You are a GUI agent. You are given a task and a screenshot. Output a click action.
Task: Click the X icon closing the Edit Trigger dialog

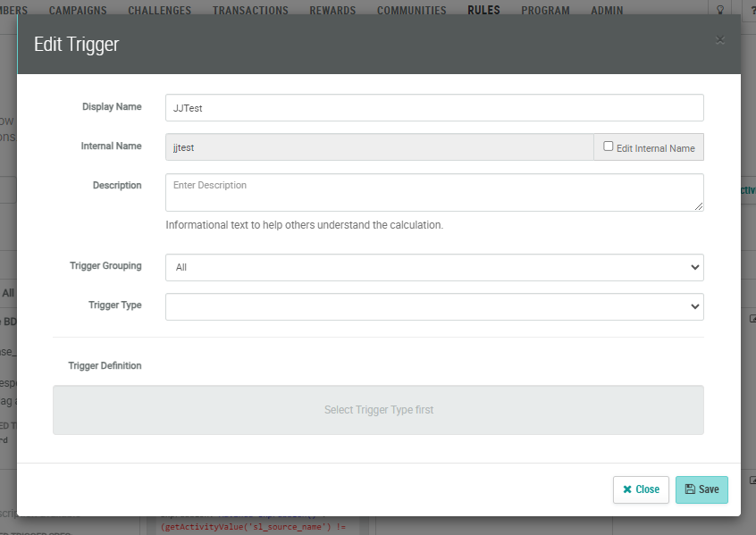[x=720, y=39]
